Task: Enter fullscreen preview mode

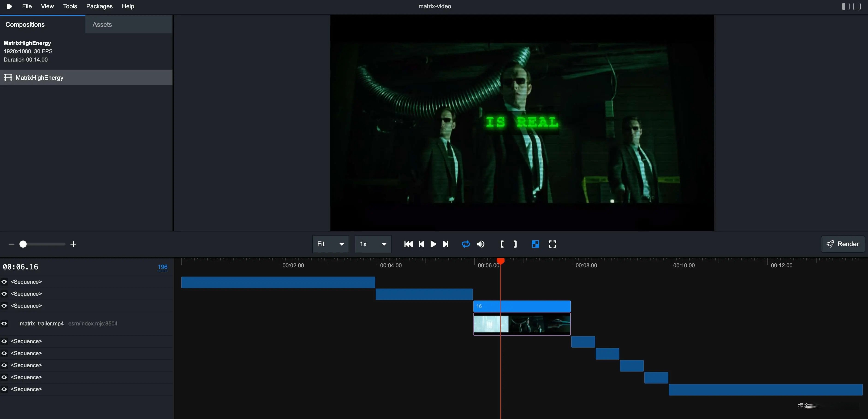Action: pos(552,244)
